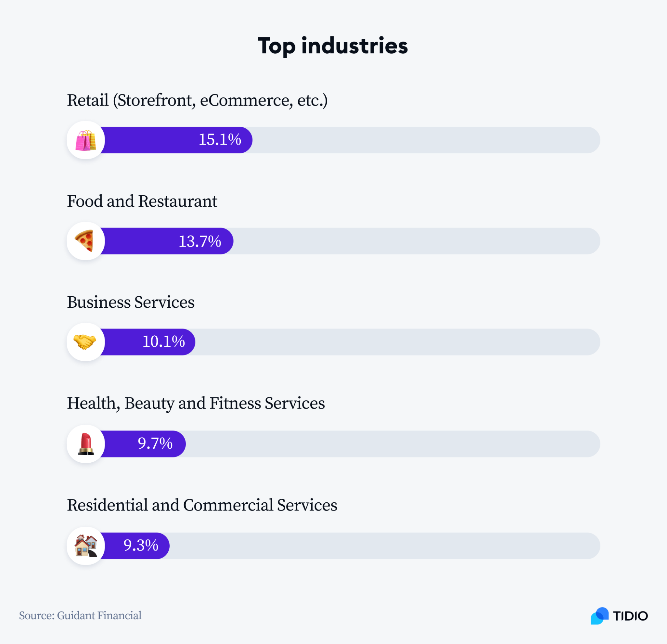Select the Residential and Commercial Services label

pyautogui.click(x=202, y=505)
